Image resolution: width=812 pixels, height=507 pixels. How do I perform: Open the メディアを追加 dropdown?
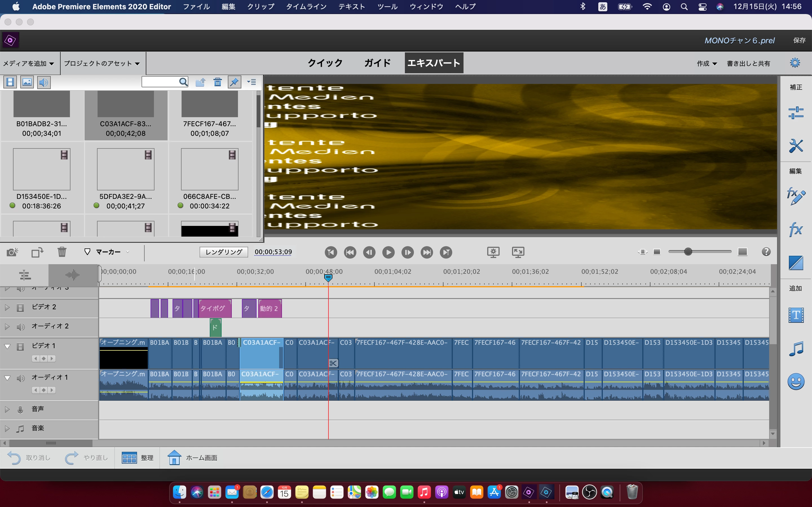coord(28,63)
